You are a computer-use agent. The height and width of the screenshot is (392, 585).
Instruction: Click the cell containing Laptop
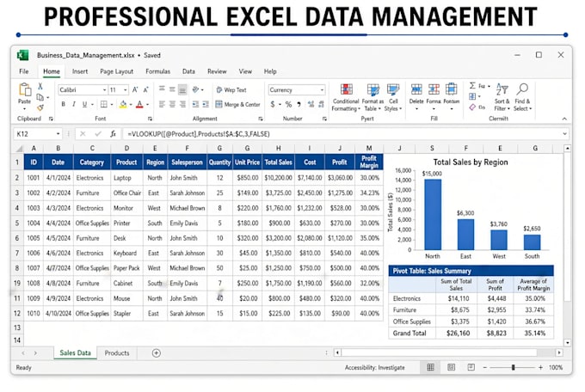click(x=126, y=178)
